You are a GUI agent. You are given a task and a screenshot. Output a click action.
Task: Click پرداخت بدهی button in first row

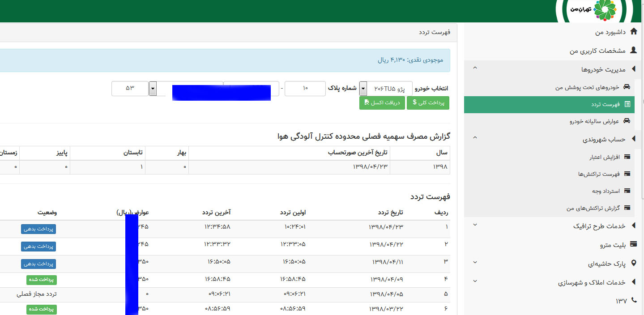click(38, 229)
